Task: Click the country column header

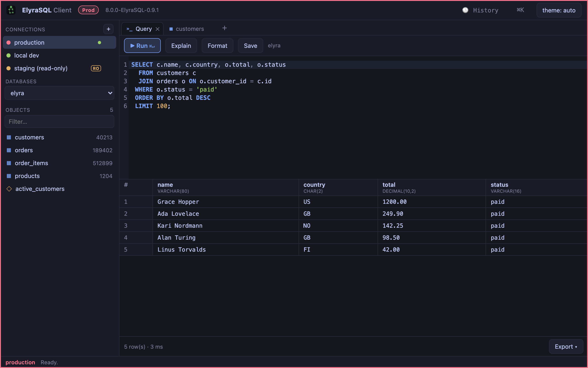Action: pyautogui.click(x=338, y=188)
